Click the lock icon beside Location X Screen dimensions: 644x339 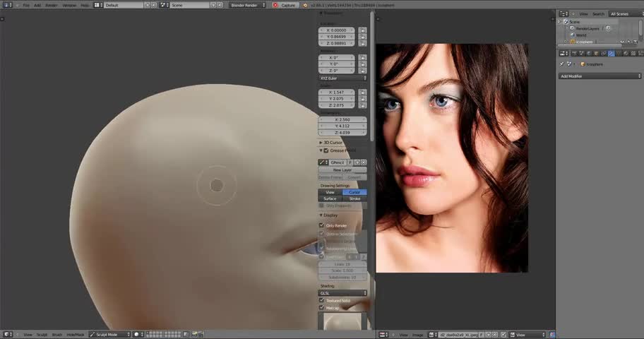pyautogui.click(x=362, y=30)
